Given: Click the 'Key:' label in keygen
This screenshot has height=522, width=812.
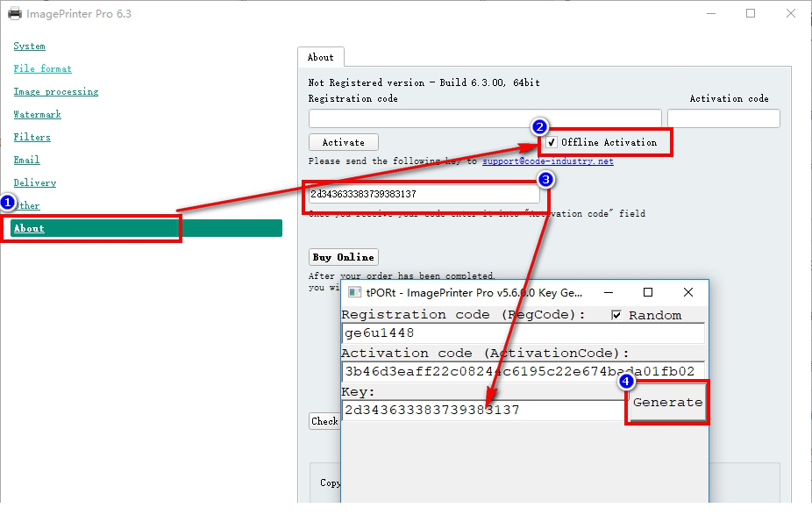Looking at the screenshot, I should (x=358, y=392).
